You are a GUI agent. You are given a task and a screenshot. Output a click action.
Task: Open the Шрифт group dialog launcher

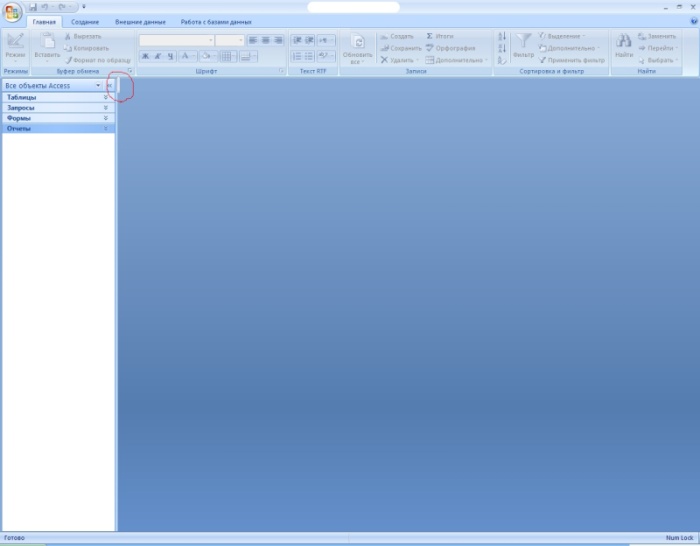282,71
